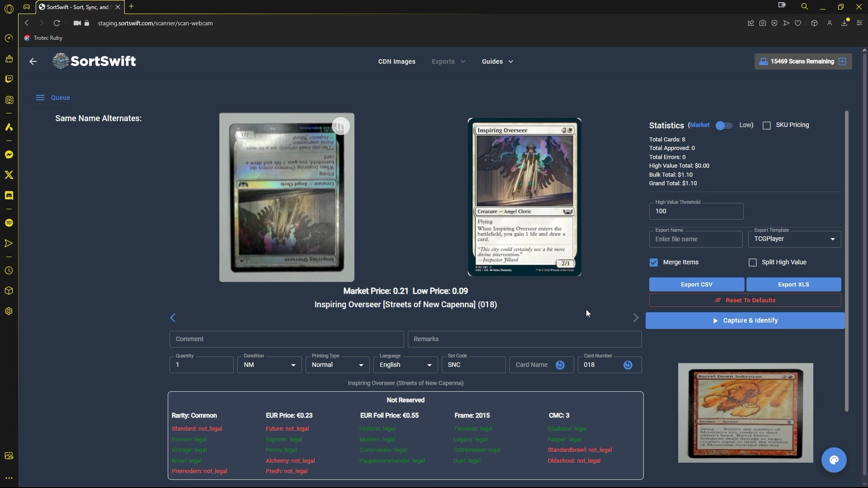Click Reset To Defaults
The height and width of the screenshot is (488, 868).
[745, 300]
